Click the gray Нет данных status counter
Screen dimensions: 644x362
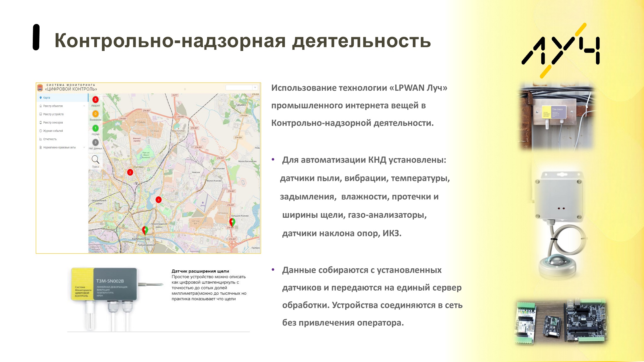point(95,142)
